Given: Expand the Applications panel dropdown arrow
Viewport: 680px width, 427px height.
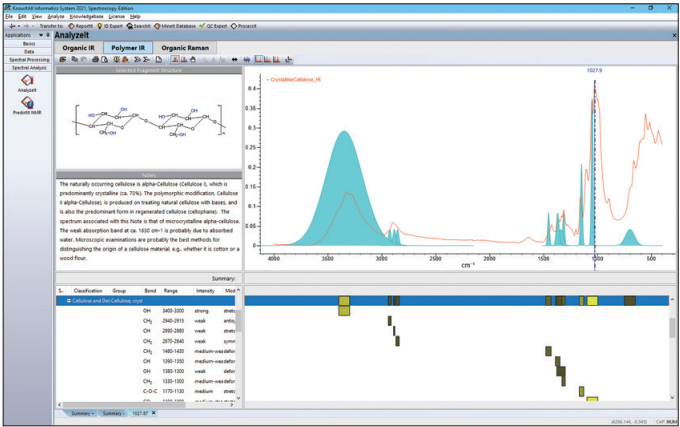Looking at the screenshot, I should [40, 36].
